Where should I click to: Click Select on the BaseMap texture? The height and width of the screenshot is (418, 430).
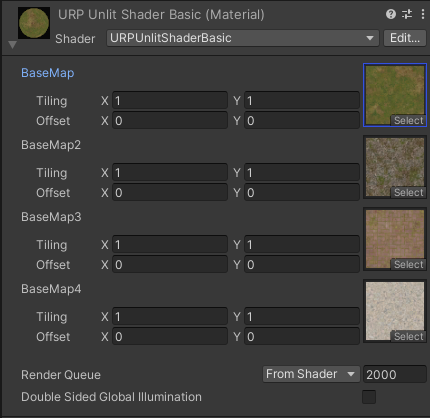(x=408, y=121)
